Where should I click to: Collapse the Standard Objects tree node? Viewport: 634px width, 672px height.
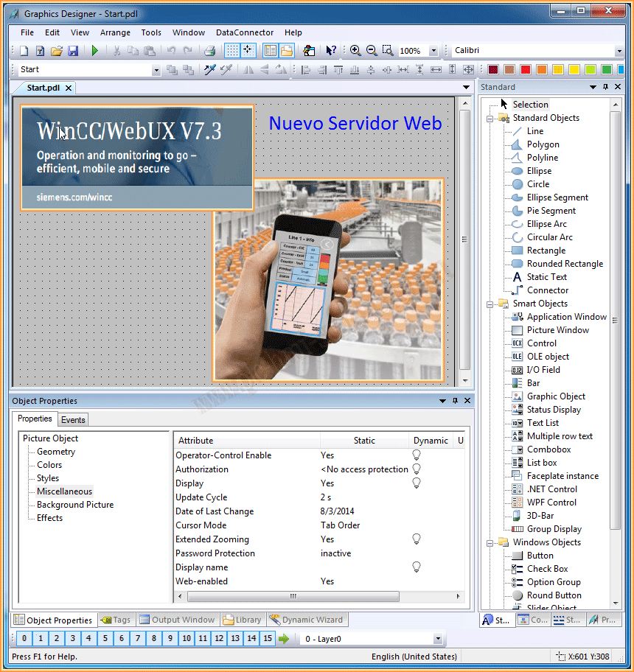[x=489, y=118]
